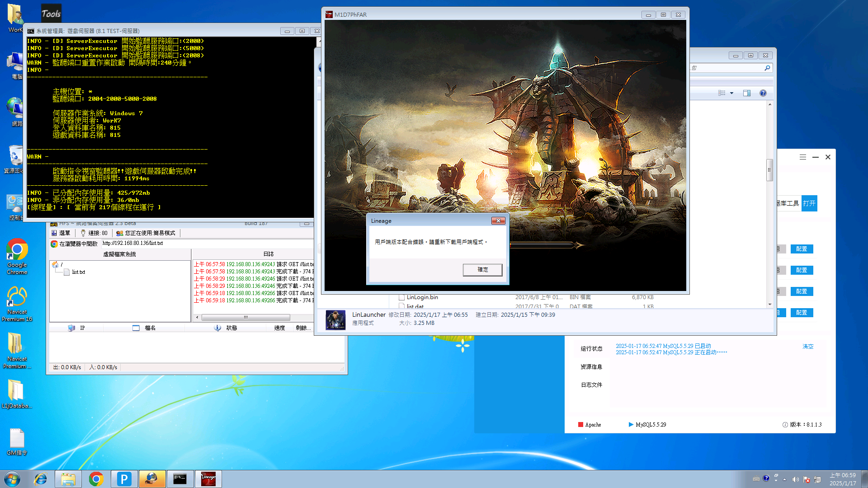
Task: Click the 入: 0.0 KB/s status entry
Action: pyautogui.click(x=103, y=367)
